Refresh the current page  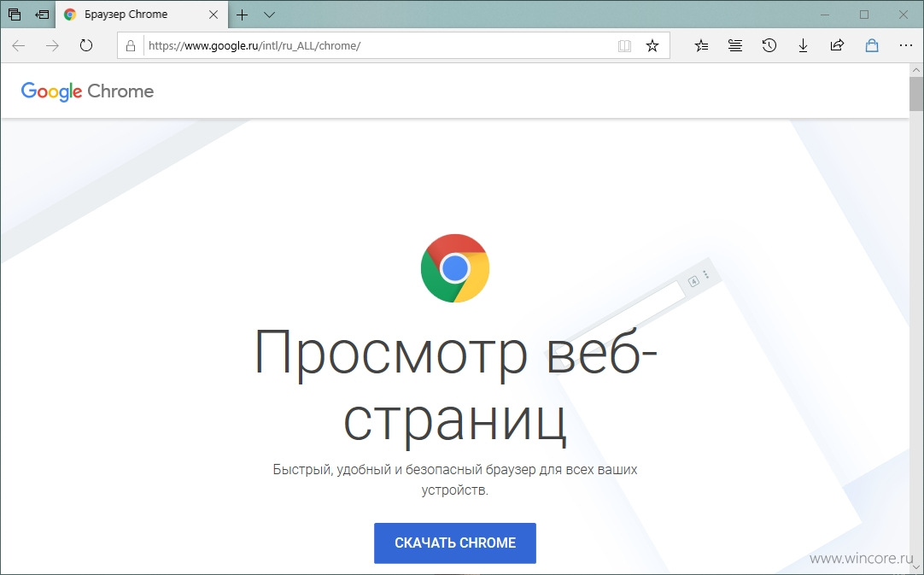point(86,45)
